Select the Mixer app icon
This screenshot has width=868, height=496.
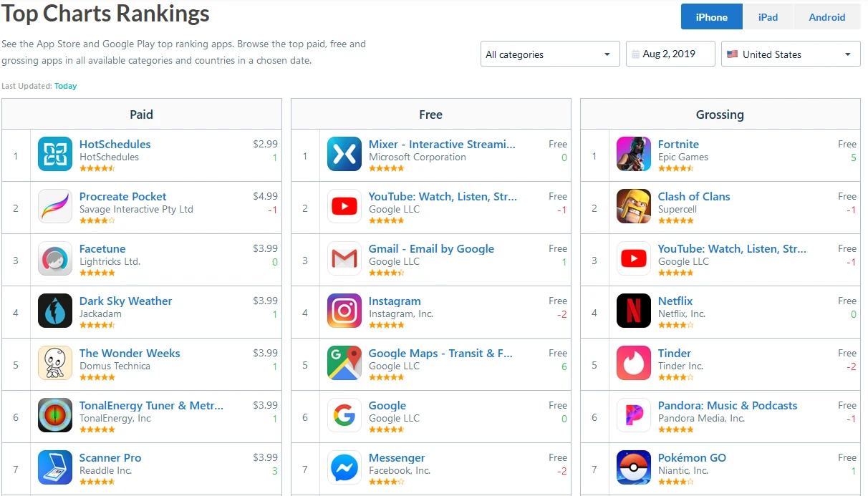[x=344, y=155]
